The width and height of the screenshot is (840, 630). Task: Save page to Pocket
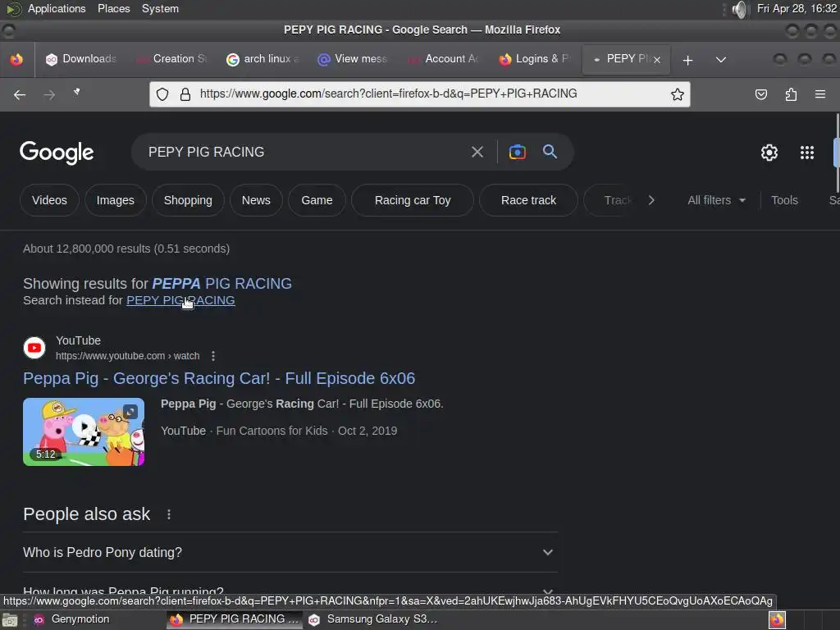click(760, 95)
